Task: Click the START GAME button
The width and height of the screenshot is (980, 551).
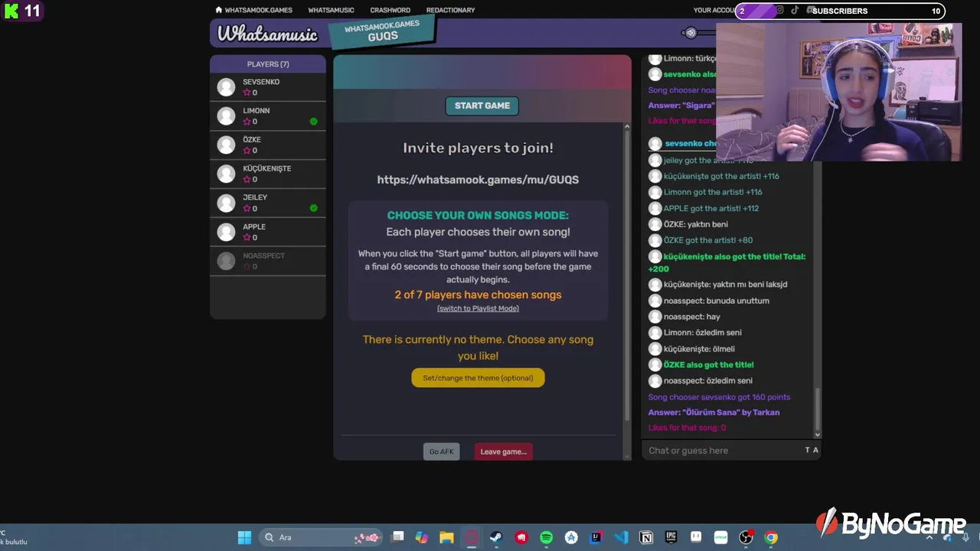Action: click(482, 106)
